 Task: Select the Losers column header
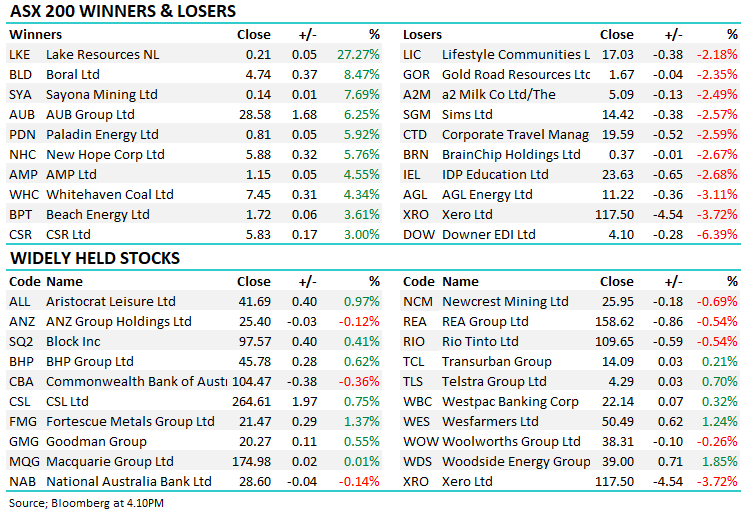[x=422, y=34]
